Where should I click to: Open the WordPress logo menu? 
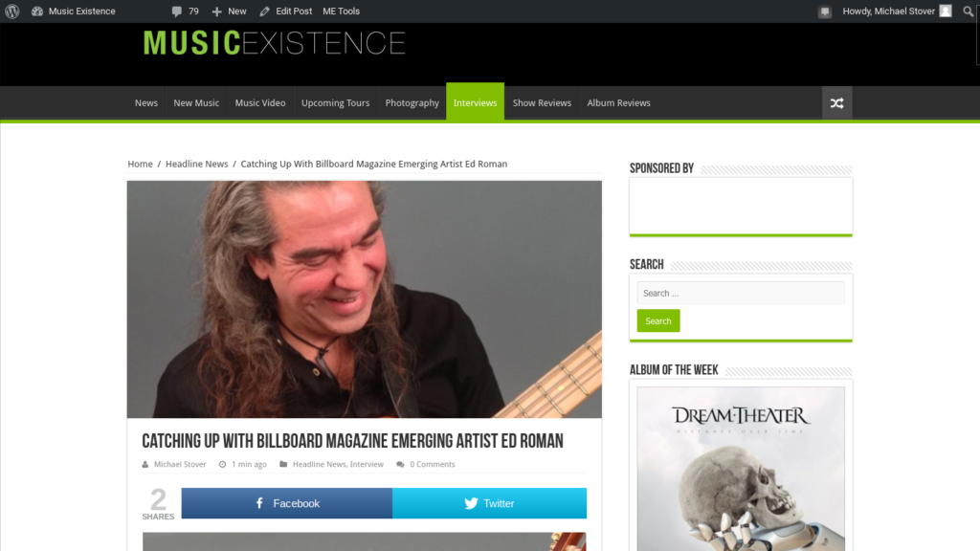click(11, 11)
